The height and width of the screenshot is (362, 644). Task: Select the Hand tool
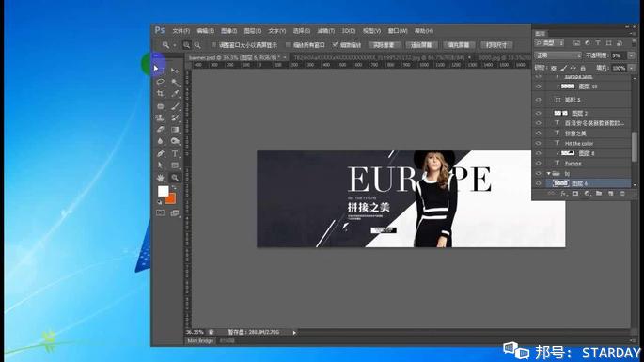pos(160,178)
